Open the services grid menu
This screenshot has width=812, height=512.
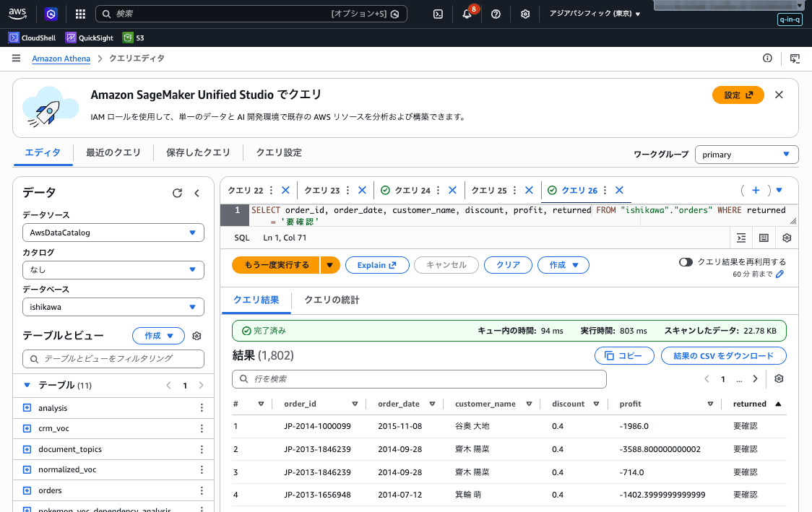click(x=80, y=14)
